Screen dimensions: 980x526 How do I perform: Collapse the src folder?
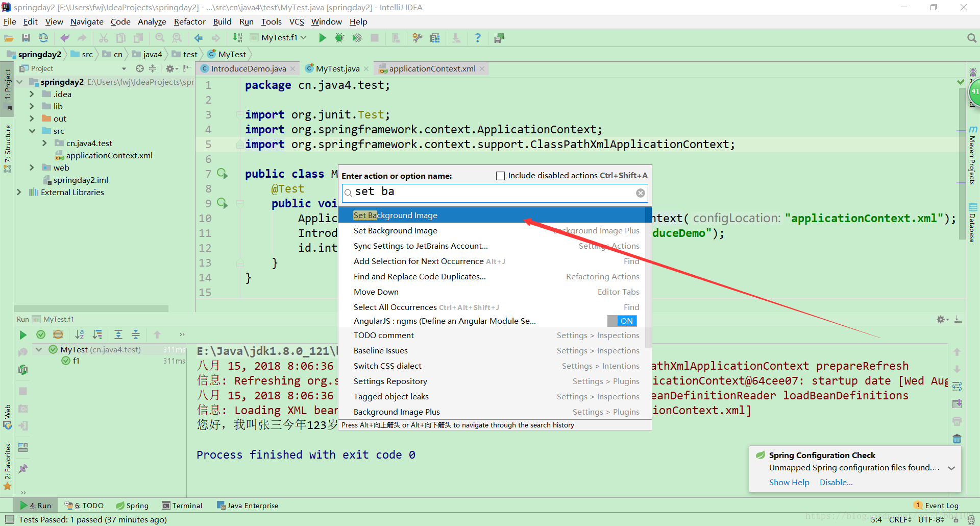pyautogui.click(x=32, y=131)
